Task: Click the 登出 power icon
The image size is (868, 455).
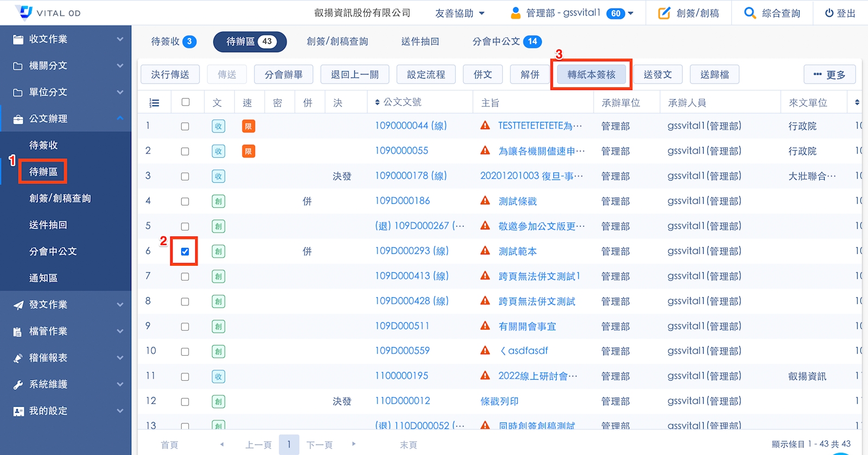Action: [829, 13]
